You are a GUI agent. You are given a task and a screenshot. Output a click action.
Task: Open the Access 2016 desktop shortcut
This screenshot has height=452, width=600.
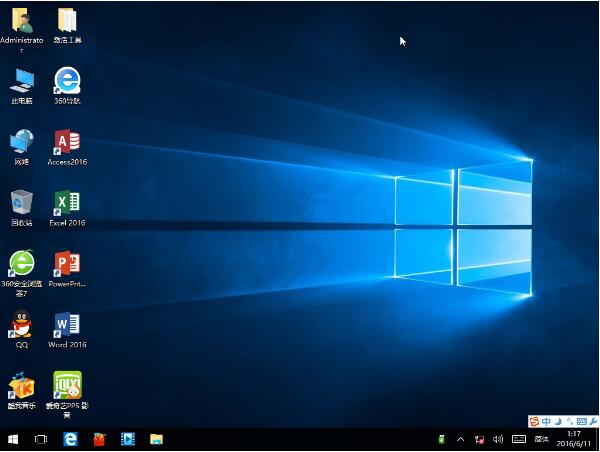[x=67, y=142]
